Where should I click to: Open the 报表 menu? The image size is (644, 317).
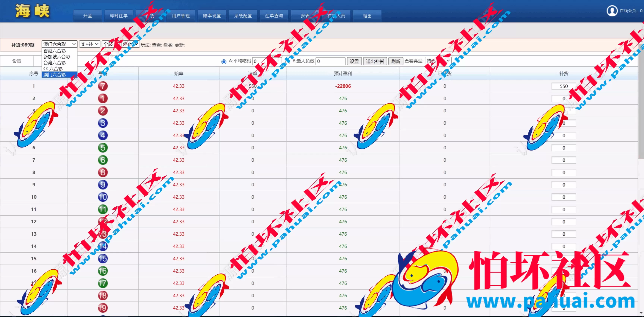(305, 16)
